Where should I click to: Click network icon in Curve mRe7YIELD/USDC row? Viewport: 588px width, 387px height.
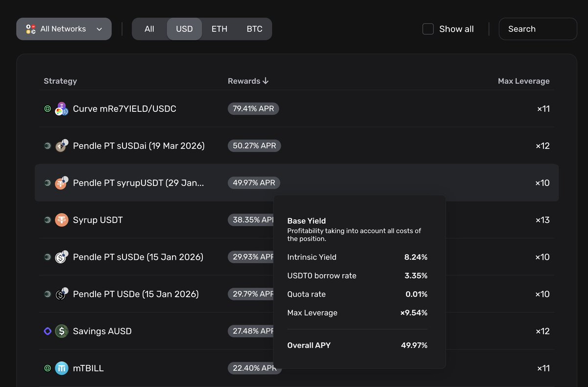[x=48, y=109]
